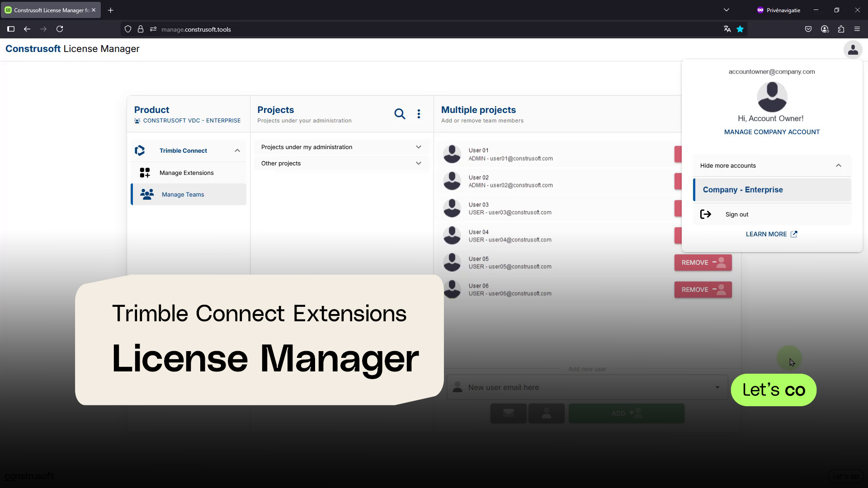Screen dimensions: 868x488
Task: Click User 05 avatar icon
Action: [452, 263]
